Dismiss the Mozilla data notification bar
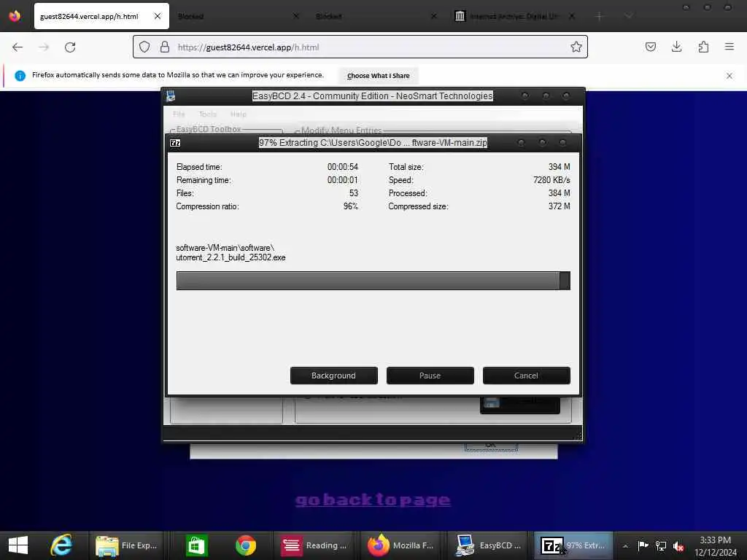Screen dimensions: 747x560 coord(729,76)
